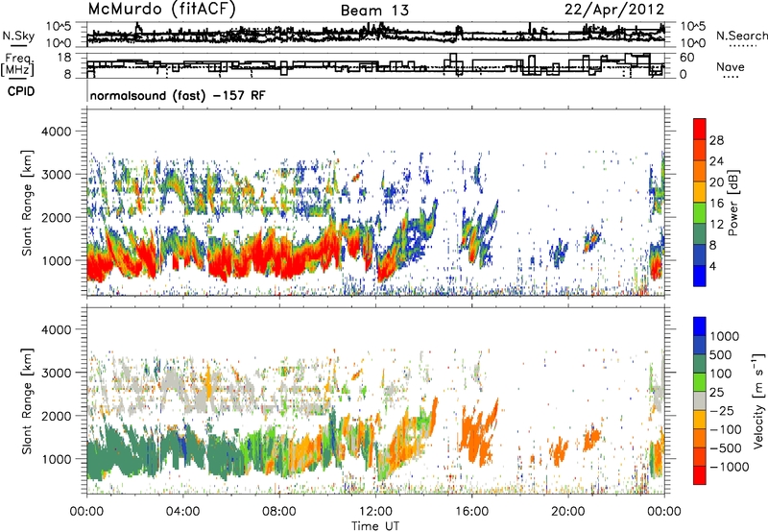Click the gray segment of the velocity colorbar

tap(700, 400)
